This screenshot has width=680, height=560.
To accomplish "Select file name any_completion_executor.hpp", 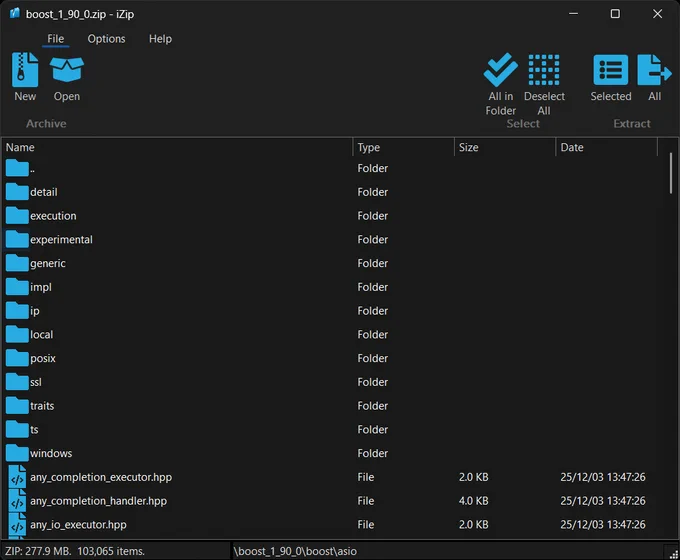I will tap(101, 477).
